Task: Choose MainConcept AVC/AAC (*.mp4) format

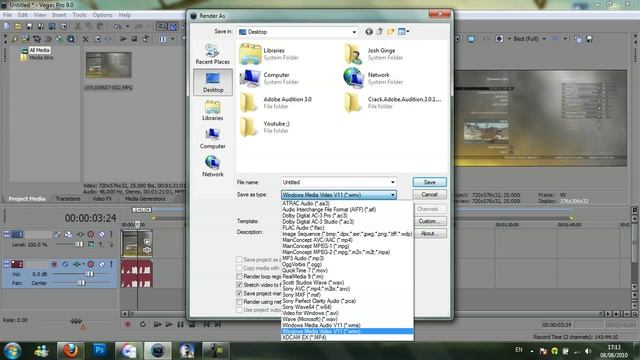Action: [x=318, y=240]
